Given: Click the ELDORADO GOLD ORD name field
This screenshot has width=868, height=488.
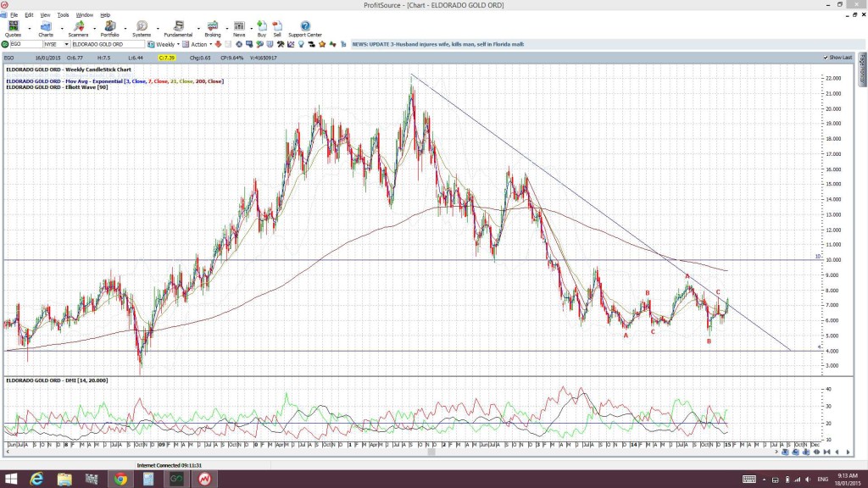Looking at the screenshot, I should coord(108,44).
